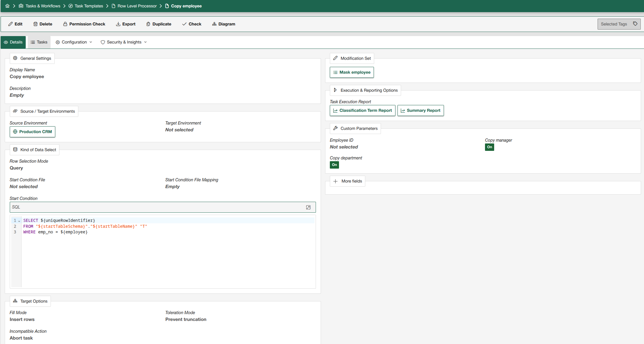Image resolution: width=644 pixels, height=344 pixels.
Task: Switch to the Tasks tab
Action: coord(39,42)
